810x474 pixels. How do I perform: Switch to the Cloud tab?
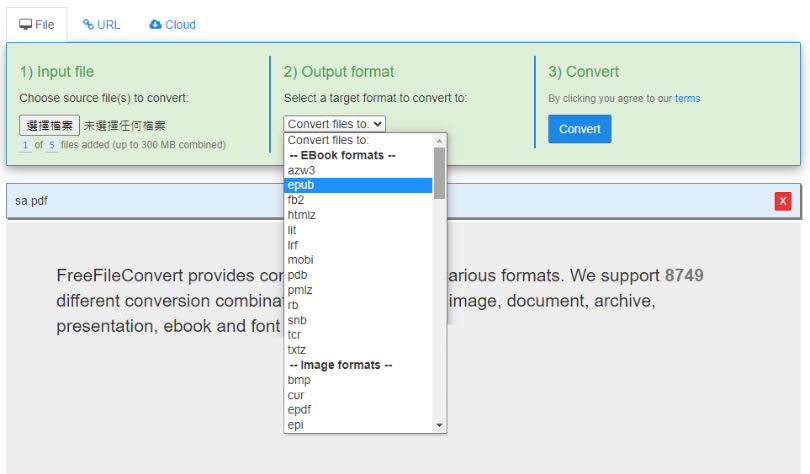pyautogui.click(x=173, y=25)
